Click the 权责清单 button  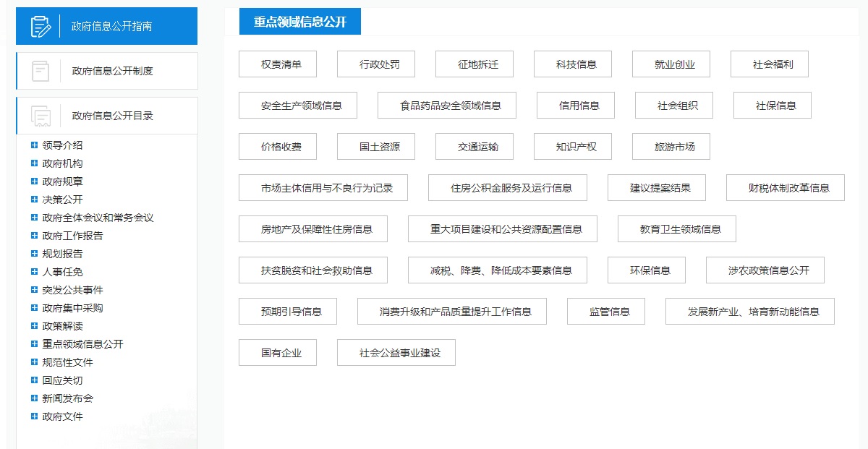[x=281, y=64]
